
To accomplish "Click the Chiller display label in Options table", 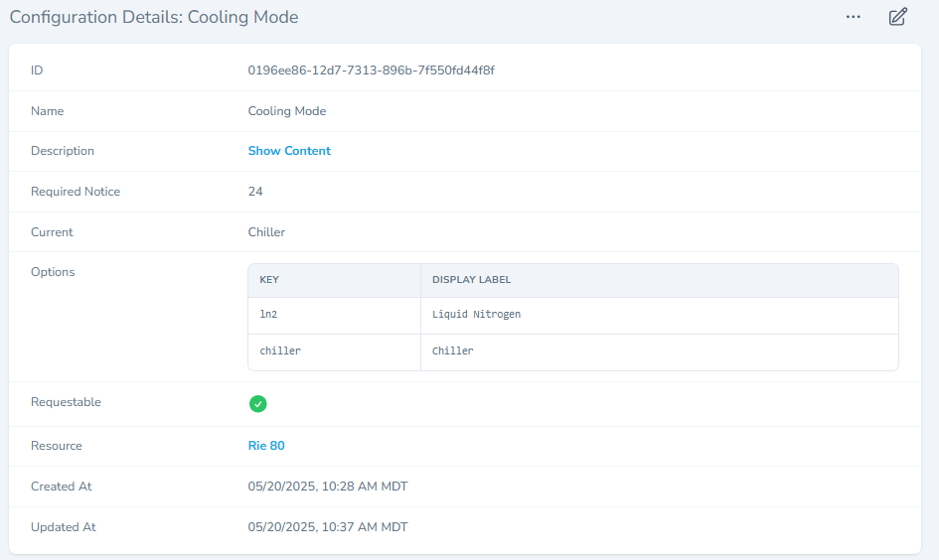I will pos(452,351).
